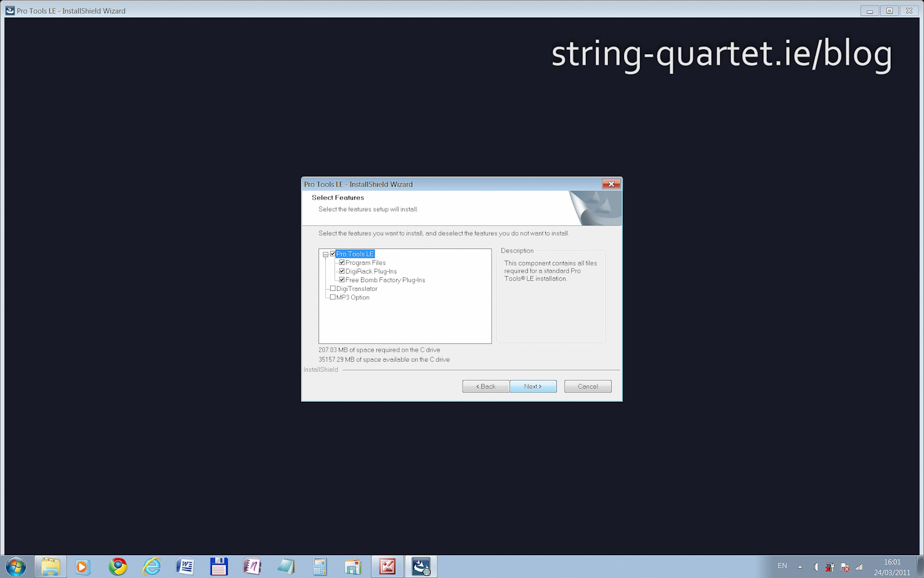Image resolution: width=924 pixels, height=578 pixels.
Task: Open Windows Explorer from the taskbar
Action: [51, 566]
